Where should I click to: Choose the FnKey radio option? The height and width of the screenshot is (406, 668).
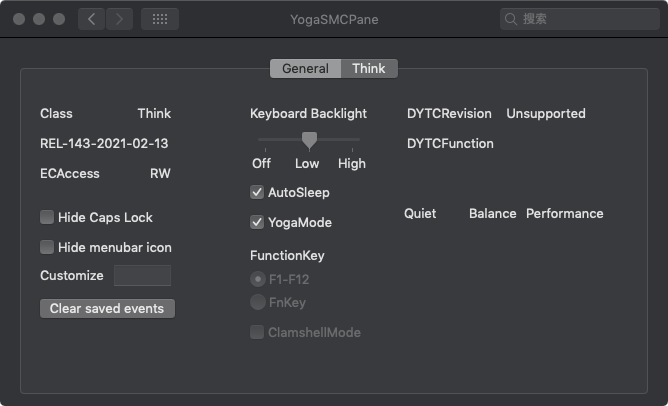pos(258,302)
